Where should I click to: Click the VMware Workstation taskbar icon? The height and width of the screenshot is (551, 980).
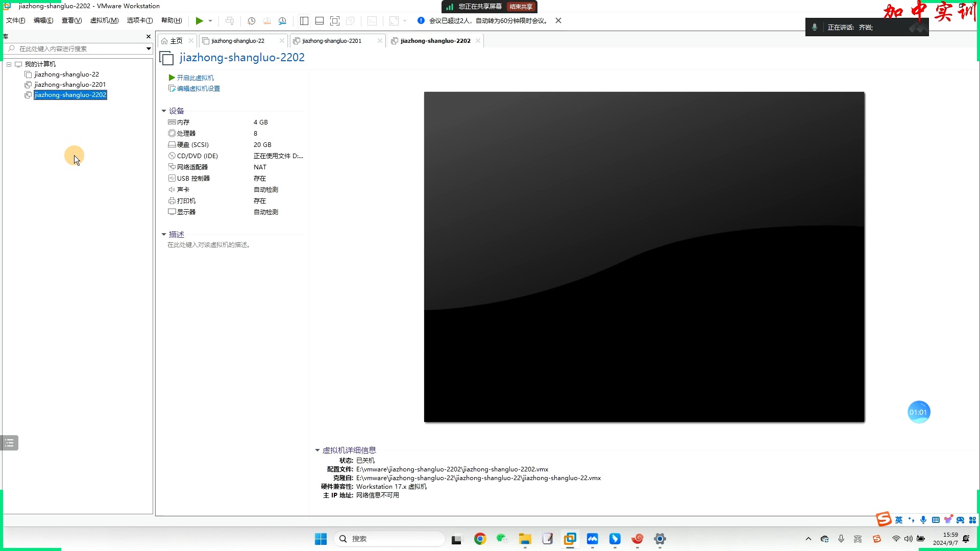tap(570, 539)
